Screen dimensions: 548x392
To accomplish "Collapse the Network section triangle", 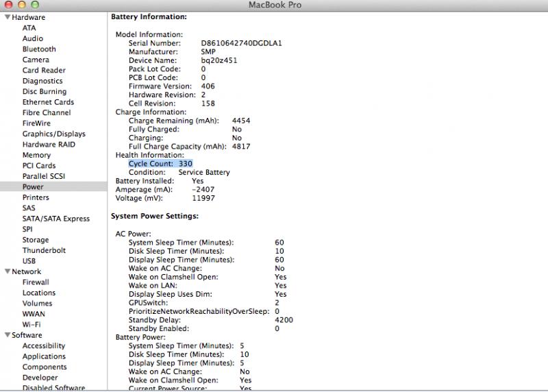I will (x=8, y=271).
